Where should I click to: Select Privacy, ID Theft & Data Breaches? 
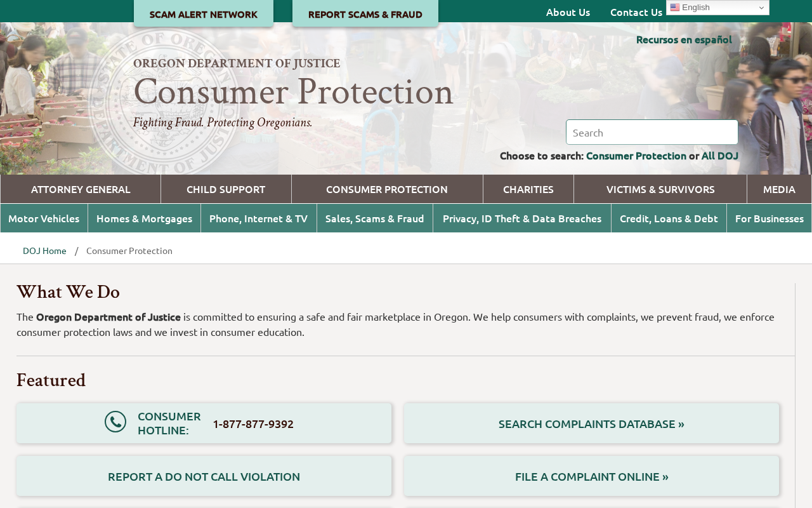coord(522,218)
